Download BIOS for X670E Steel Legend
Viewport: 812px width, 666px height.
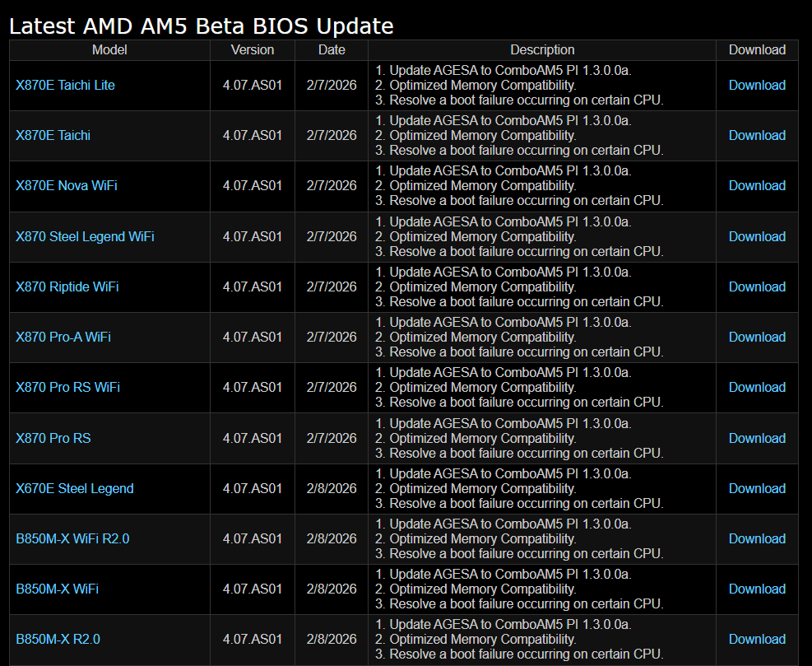pyautogui.click(x=757, y=488)
